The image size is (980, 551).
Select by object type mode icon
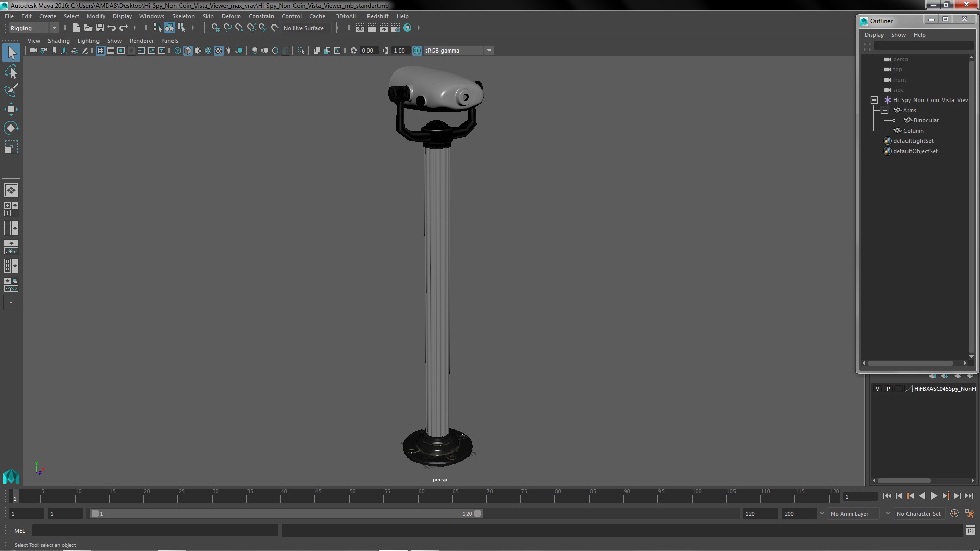[x=169, y=28]
